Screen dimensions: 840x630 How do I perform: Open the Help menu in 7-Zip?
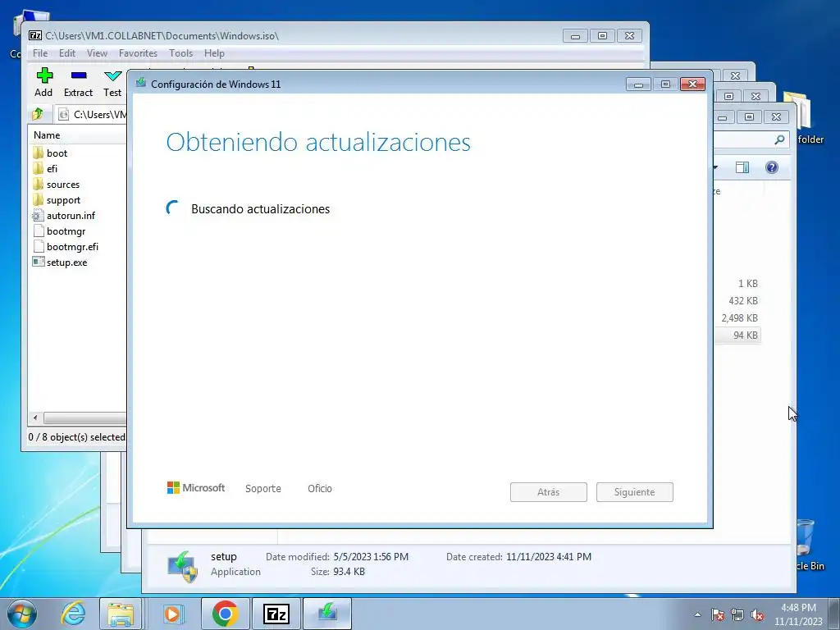(214, 53)
